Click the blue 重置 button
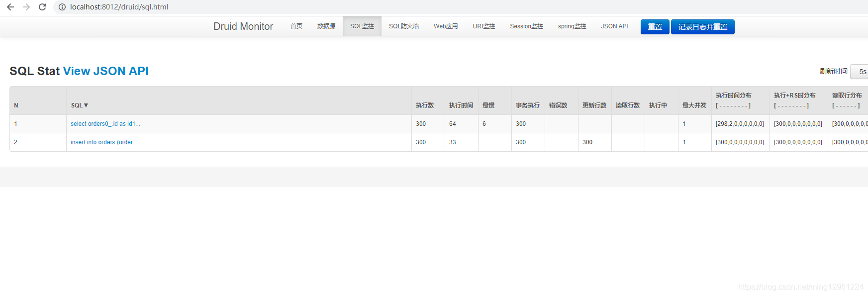Image resolution: width=868 pixels, height=296 pixels. (655, 27)
